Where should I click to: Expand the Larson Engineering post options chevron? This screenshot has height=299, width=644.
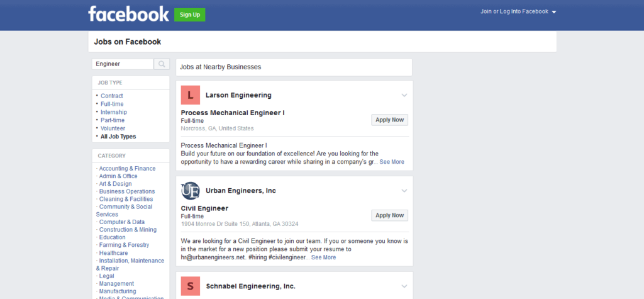[x=404, y=95]
